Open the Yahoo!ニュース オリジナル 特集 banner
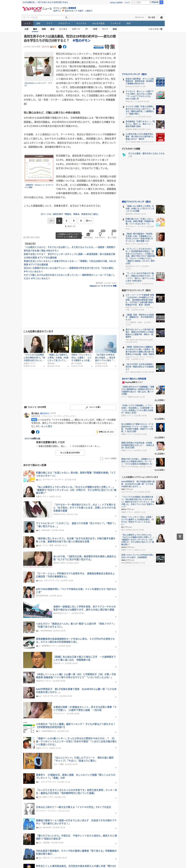 (x=104, y=47)
